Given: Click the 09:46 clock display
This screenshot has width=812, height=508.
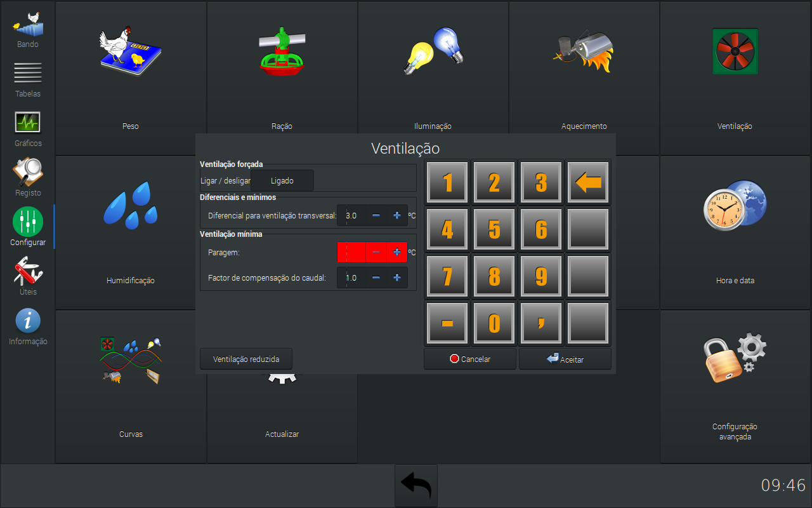Looking at the screenshot, I should coord(783,486).
